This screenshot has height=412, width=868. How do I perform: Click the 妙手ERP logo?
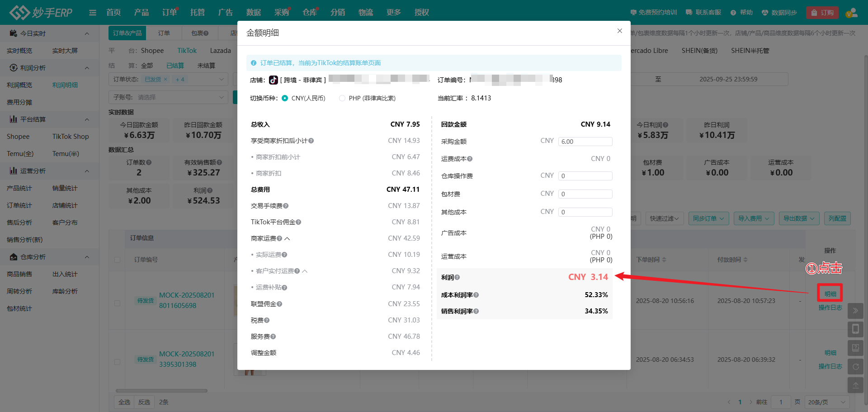point(41,12)
